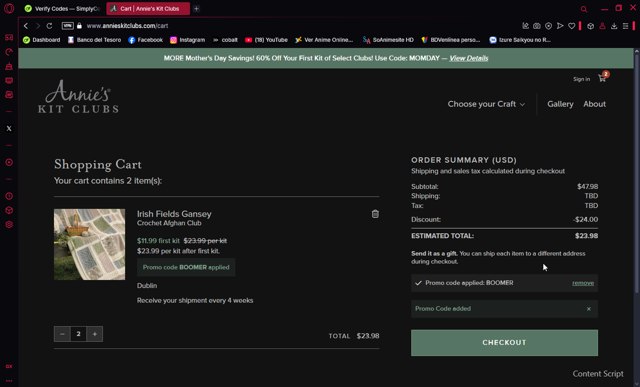Click the Discount -$24.00 value

pos(585,220)
